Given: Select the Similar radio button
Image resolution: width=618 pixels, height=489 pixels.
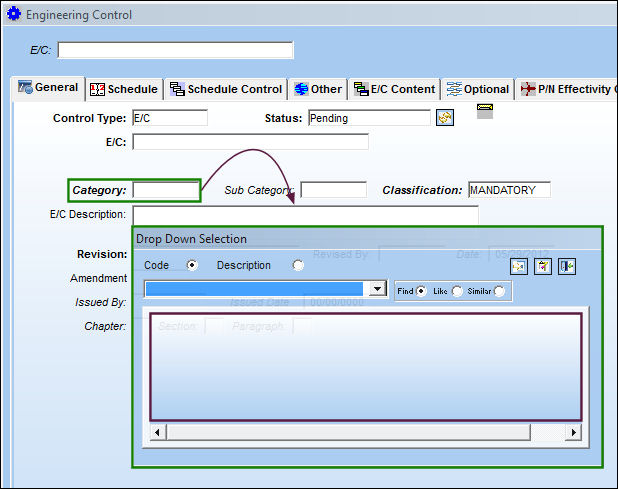Looking at the screenshot, I should [499, 291].
